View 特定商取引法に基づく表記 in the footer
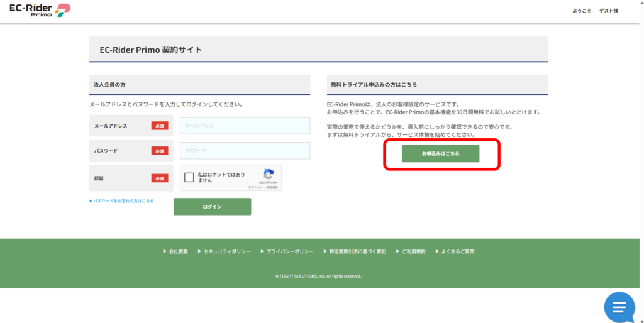 pos(357,251)
